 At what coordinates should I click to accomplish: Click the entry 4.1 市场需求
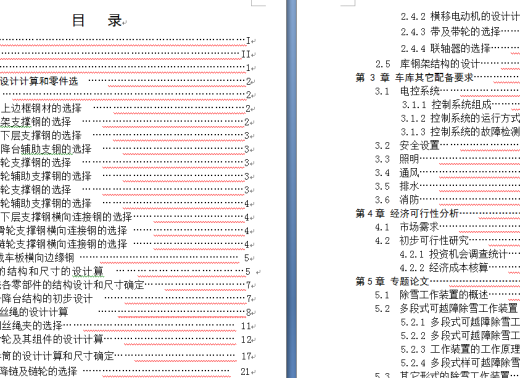click(407, 227)
